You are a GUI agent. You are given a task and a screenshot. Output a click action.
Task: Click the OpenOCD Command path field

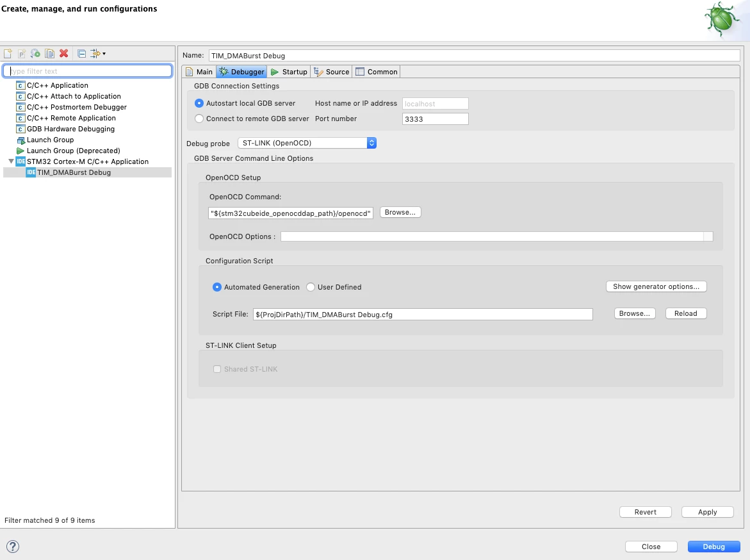coord(291,213)
